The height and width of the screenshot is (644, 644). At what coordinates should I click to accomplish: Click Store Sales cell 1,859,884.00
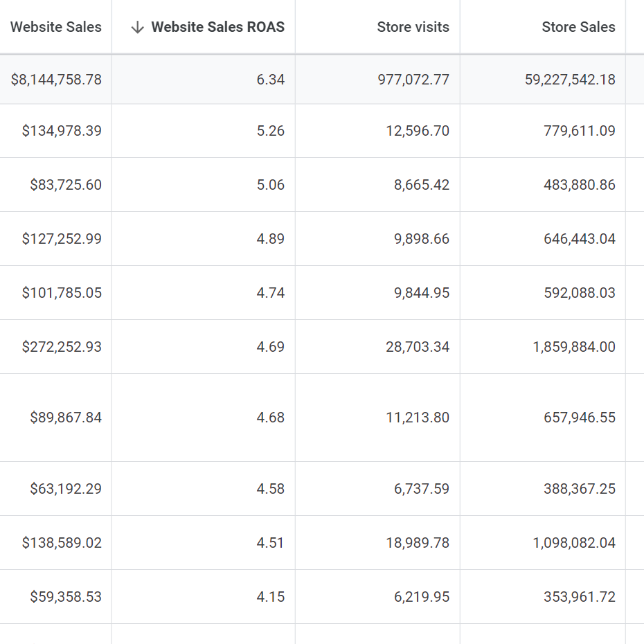tap(574, 347)
